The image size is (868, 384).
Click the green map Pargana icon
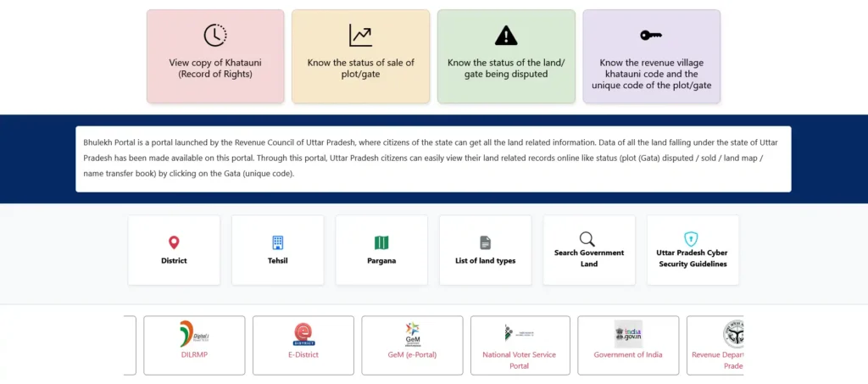(381, 242)
